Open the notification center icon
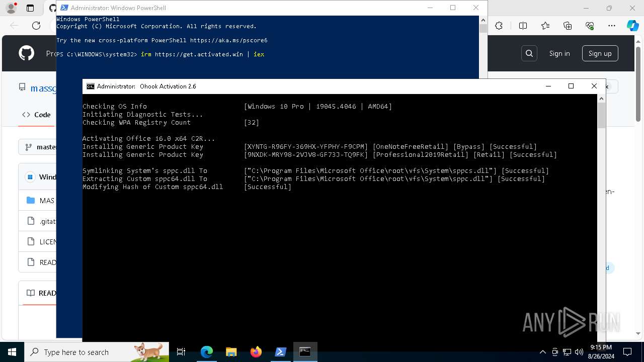Image resolution: width=644 pixels, height=362 pixels. coord(627,352)
